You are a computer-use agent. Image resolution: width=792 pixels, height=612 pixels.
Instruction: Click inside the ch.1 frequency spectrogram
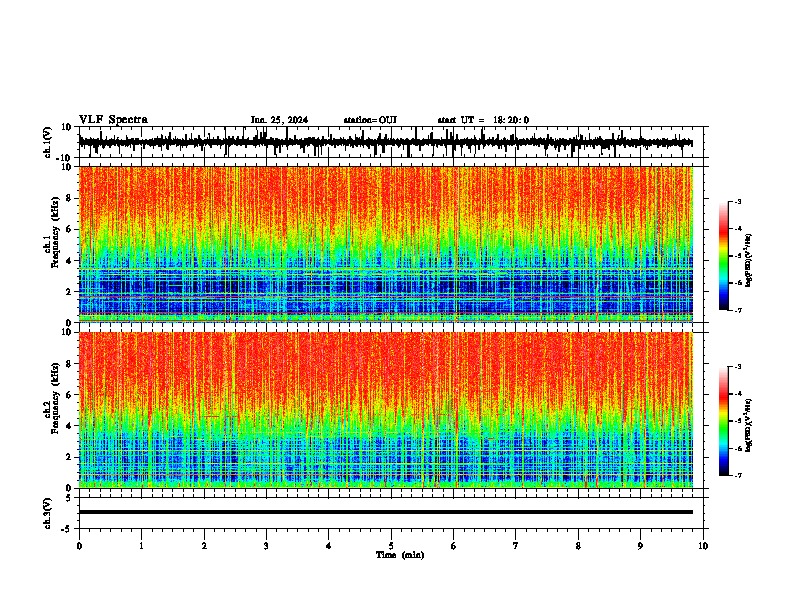pyautogui.click(x=386, y=244)
